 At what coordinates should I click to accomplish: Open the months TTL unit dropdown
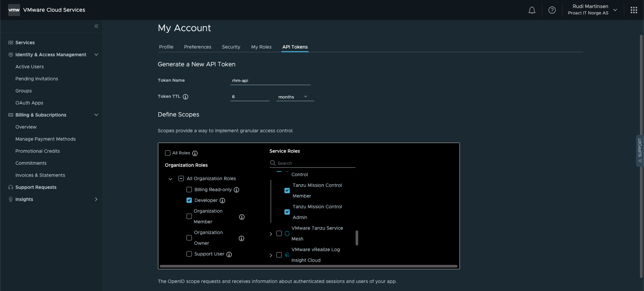[x=295, y=97]
